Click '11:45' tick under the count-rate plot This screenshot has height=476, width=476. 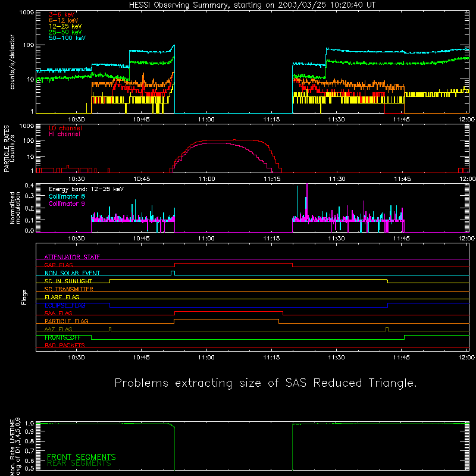point(401,120)
